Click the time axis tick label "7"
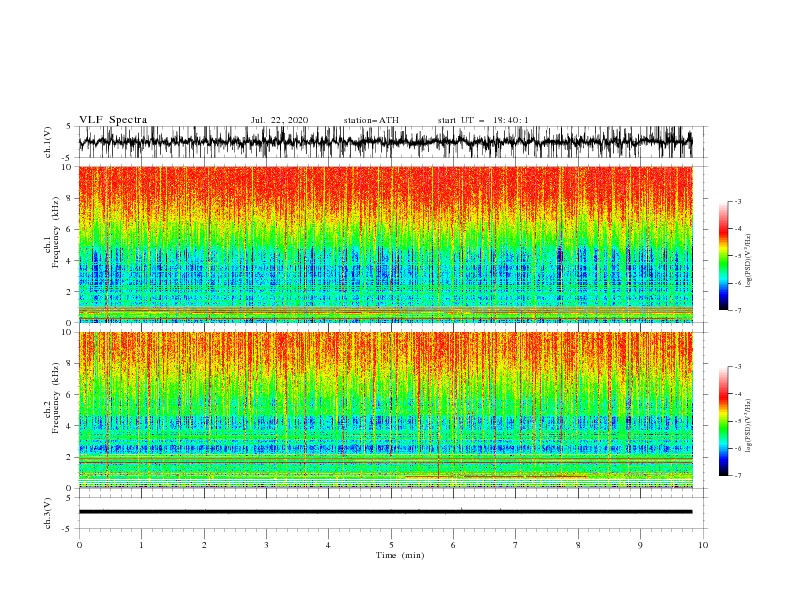Viewport: 792px width, 612px height. 516,545
